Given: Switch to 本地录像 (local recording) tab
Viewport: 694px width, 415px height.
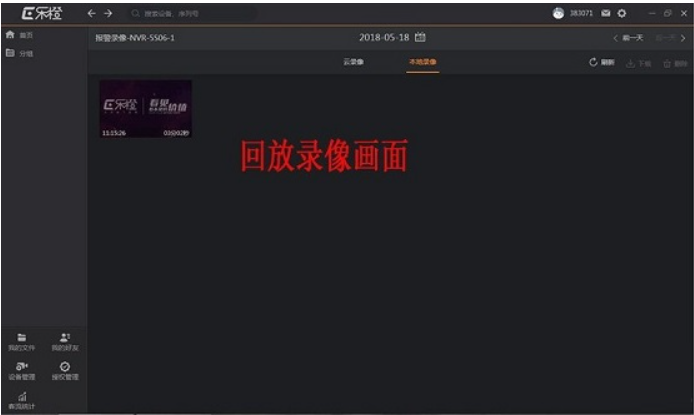Looking at the screenshot, I should [421, 62].
